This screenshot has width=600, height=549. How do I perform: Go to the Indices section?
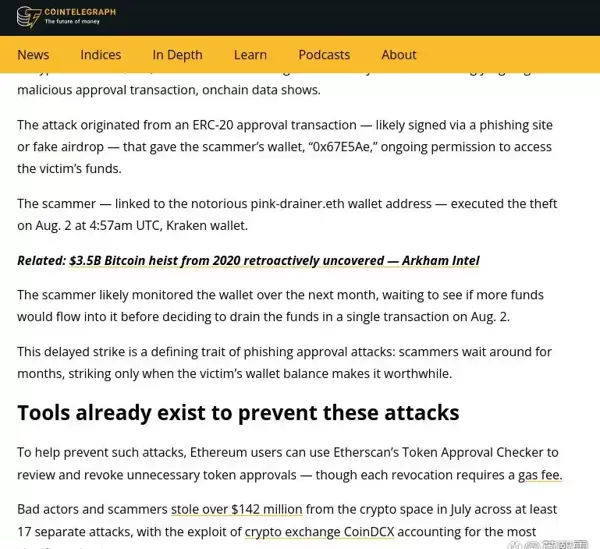[x=100, y=55]
